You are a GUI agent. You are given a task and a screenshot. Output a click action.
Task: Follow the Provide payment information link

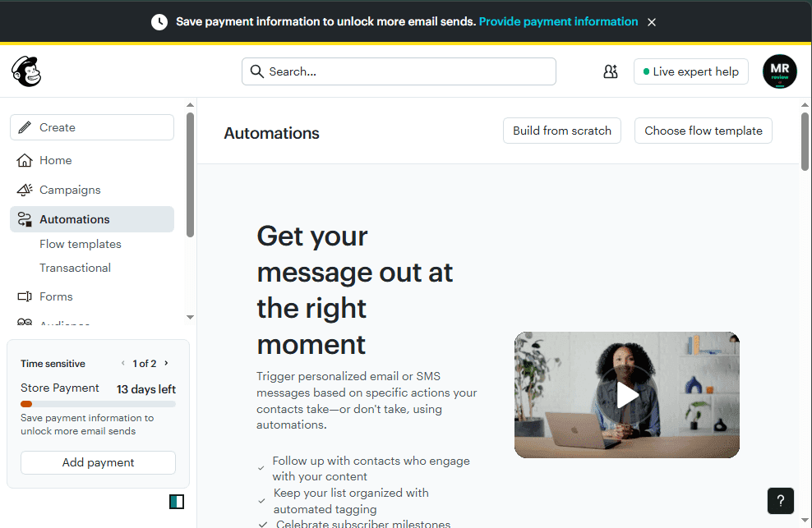coord(558,21)
